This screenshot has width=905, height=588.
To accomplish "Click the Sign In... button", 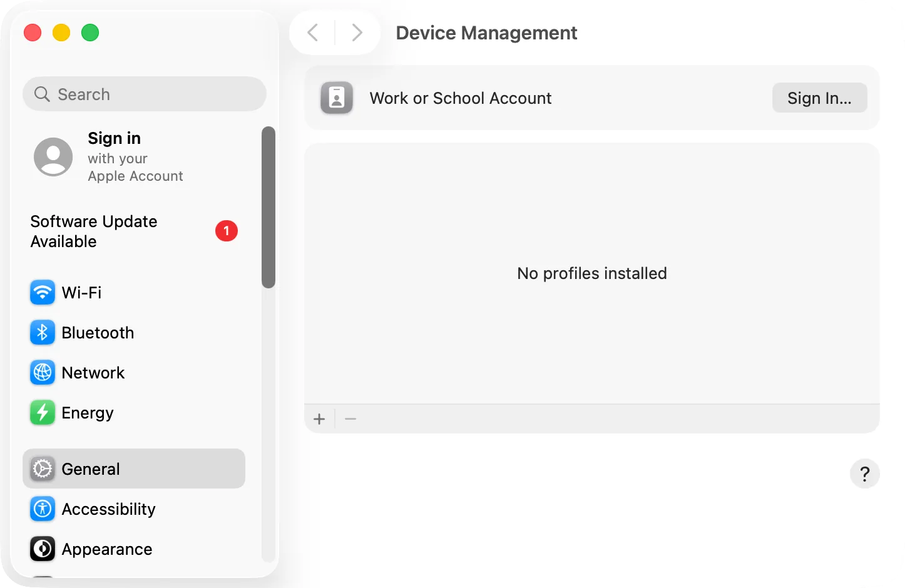I will (819, 98).
